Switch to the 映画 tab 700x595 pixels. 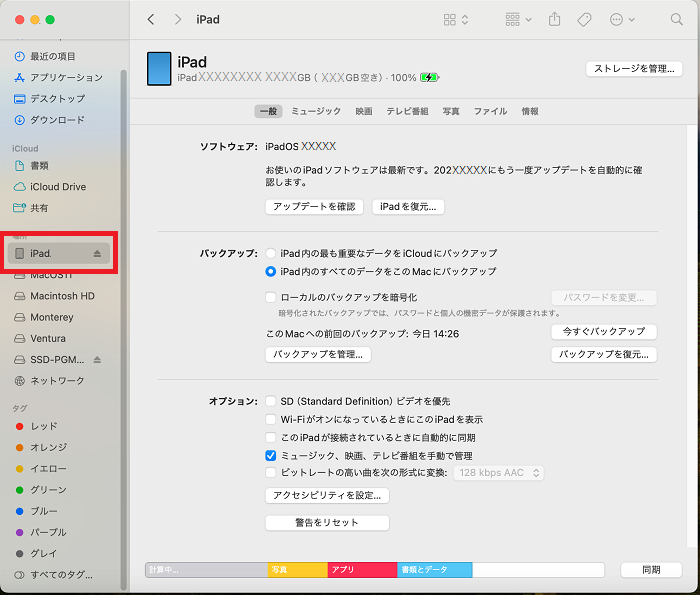(364, 111)
